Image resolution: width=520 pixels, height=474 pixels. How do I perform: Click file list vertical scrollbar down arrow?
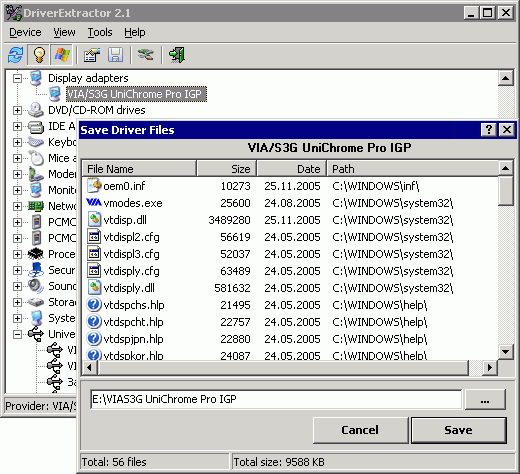(x=506, y=352)
